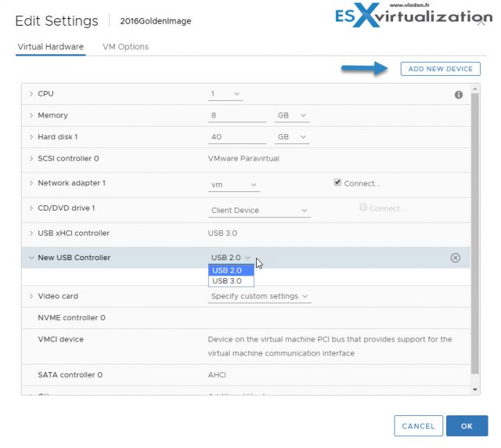Expand Hard disk 1 details
The image size is (501, 448).
31,137
